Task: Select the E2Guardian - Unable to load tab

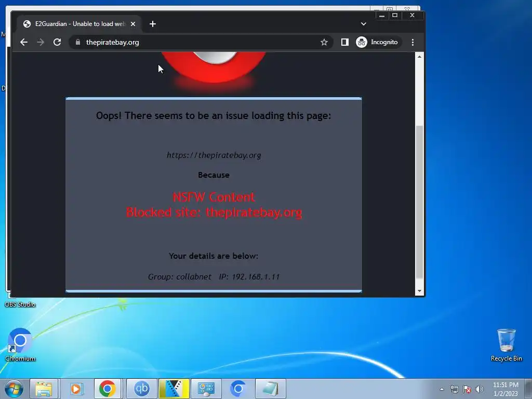Action: (x=79, y=24)
